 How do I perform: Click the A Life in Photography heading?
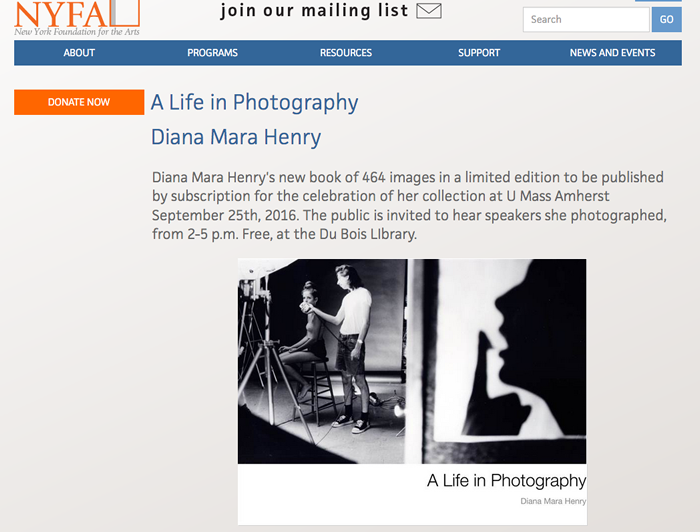tap(254, 103)
